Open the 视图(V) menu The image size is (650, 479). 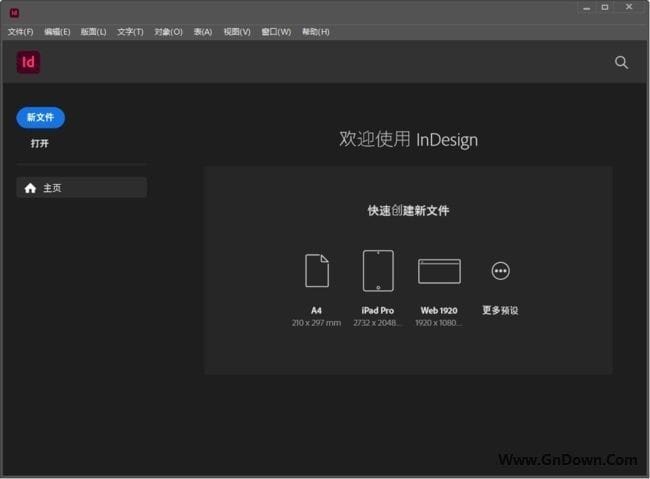pyautogui.click(x=237, y=32)
